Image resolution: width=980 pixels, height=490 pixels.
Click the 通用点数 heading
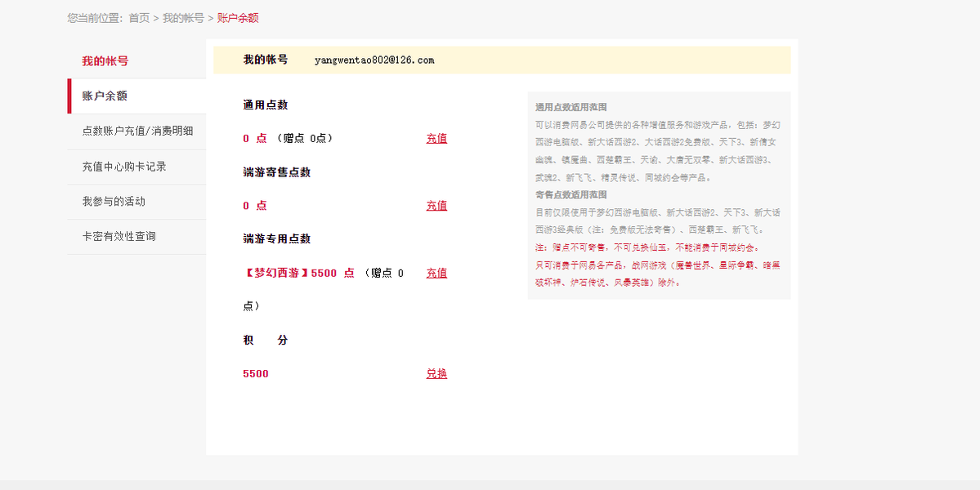pyautogui.click(x=266, y=105)
